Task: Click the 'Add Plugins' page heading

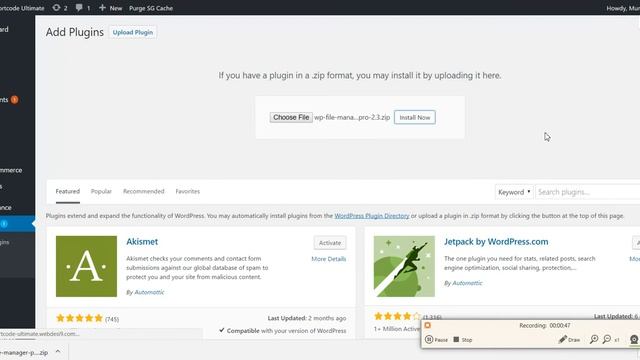Action: tap(75, 32)
